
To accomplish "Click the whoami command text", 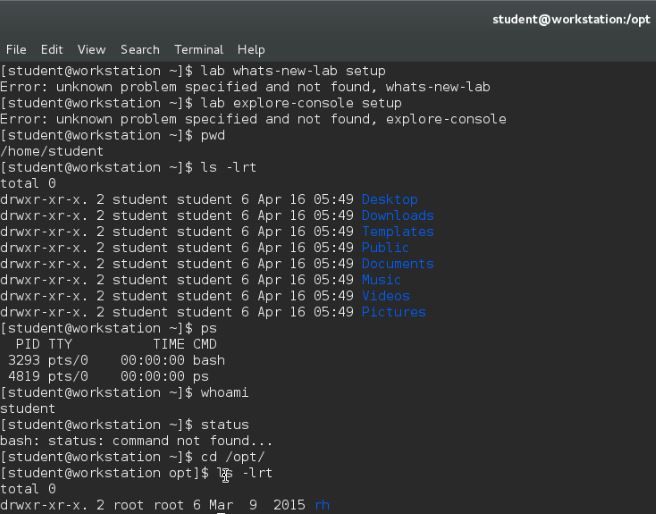I will point(224,393).
